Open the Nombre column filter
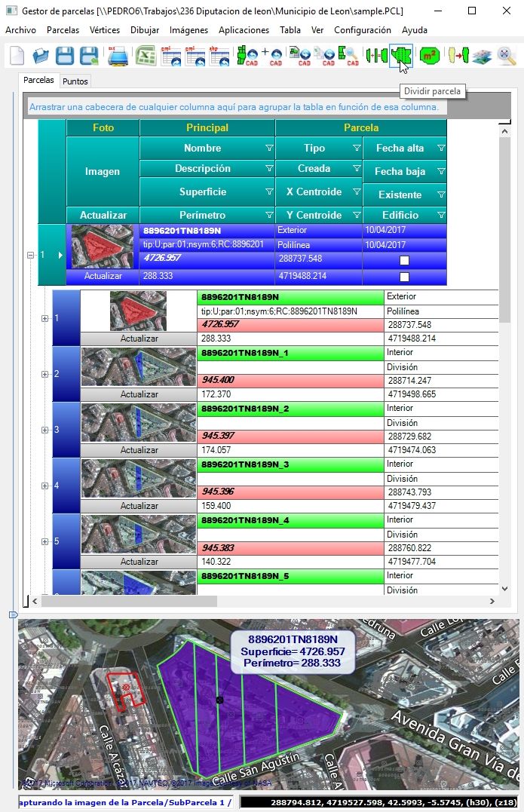The height and width of the screenshot is (812, 524). pyautogui.click(x=269, y=148)
